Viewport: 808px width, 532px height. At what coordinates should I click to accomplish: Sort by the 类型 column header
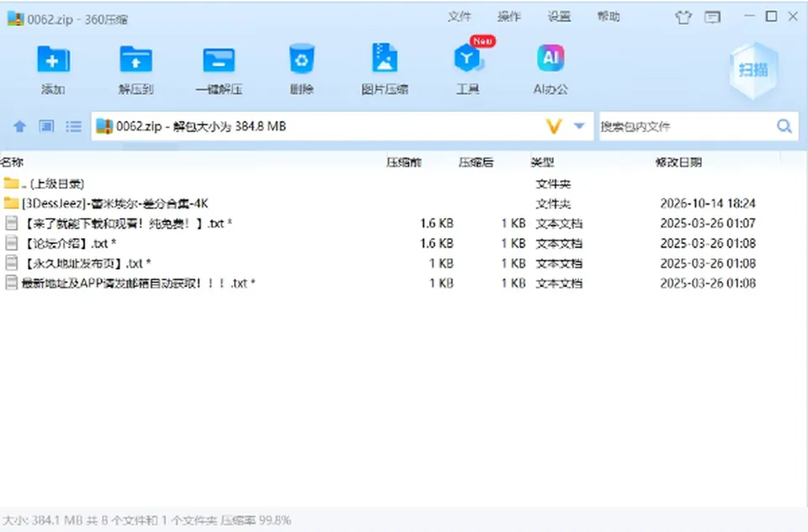click(x=543, y=162)
